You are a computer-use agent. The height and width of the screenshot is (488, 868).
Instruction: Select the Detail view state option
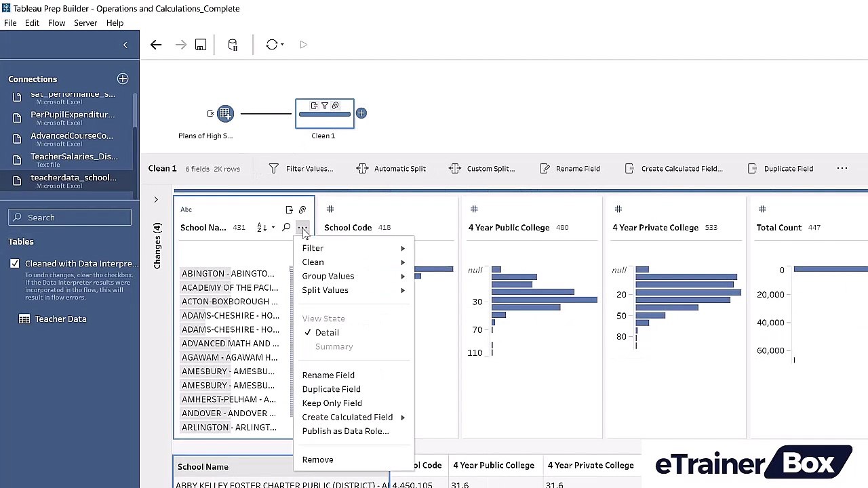[x=327, y=332]
